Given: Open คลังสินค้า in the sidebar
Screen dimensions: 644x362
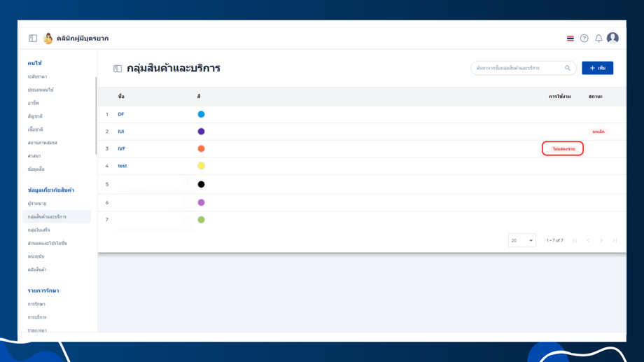Looking at the screenshot, I should click(37, 270).
